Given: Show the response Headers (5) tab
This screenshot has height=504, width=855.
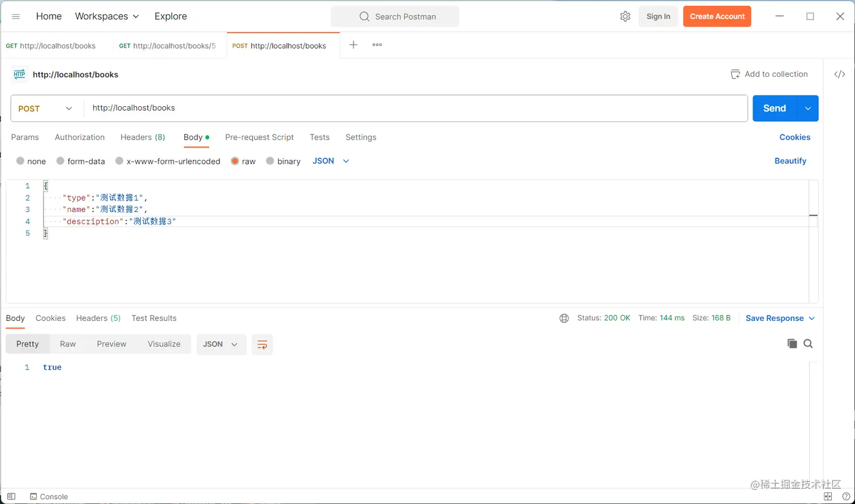Looking at the screenshot, I should tap(98, 318).
